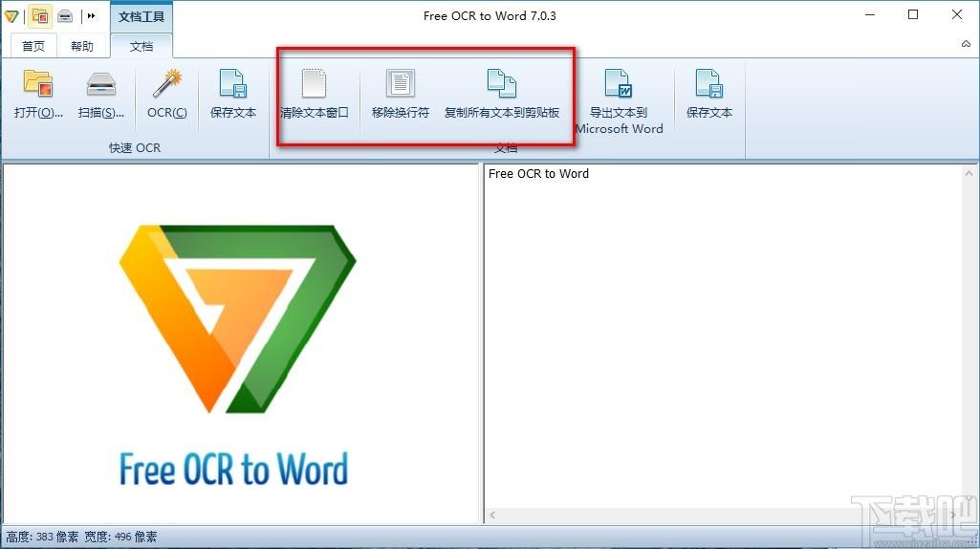
Task: Click 保存文本 after the Word export button
Action: (708, 94)
